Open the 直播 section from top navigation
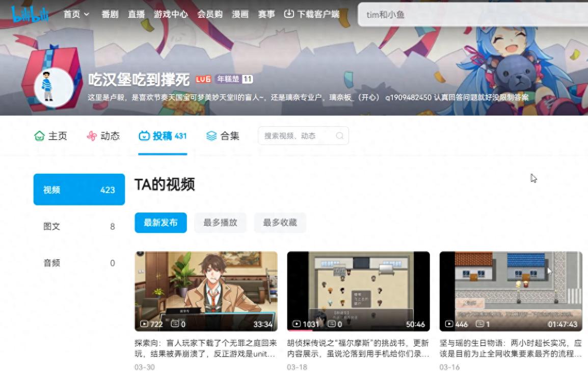 [135, 14]
